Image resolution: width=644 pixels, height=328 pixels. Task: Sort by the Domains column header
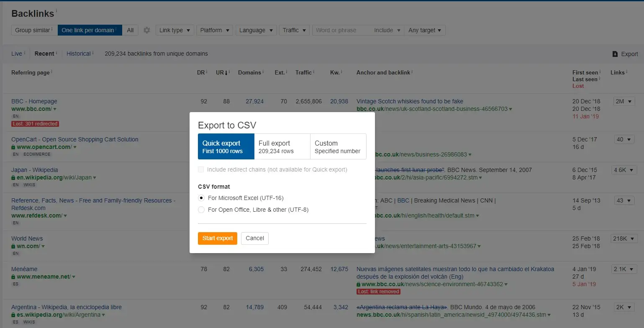pyautogui.click(x=249, y=72)
